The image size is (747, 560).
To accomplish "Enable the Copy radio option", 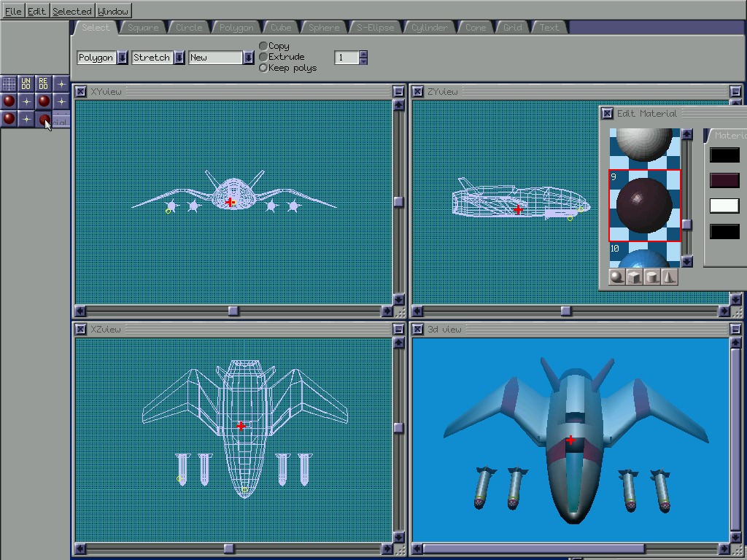I will 264,46.
